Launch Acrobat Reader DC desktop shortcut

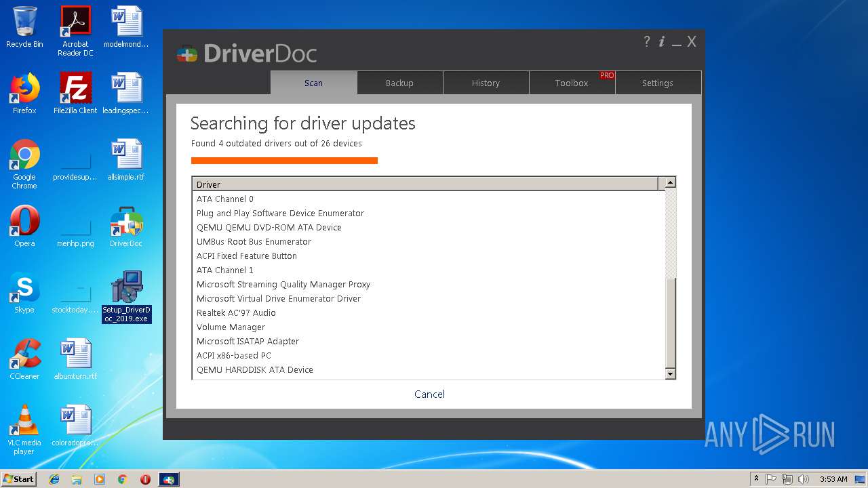coord(75,31)
